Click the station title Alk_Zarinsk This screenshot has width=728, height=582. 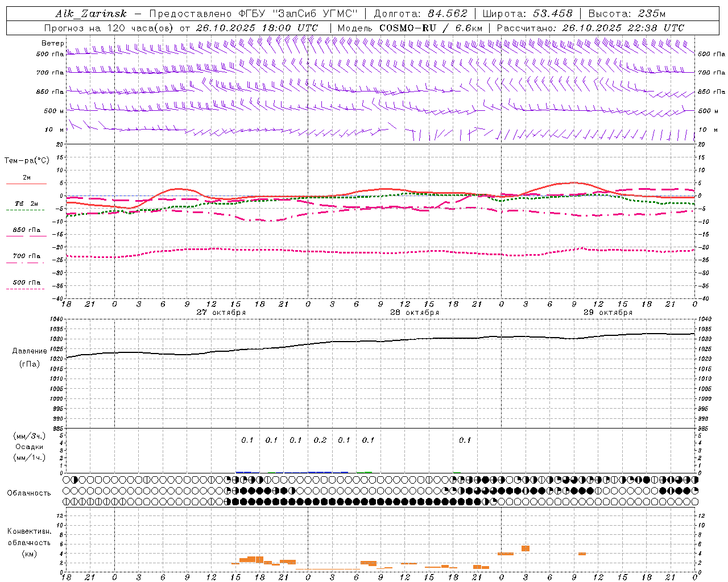click(90, 14)
